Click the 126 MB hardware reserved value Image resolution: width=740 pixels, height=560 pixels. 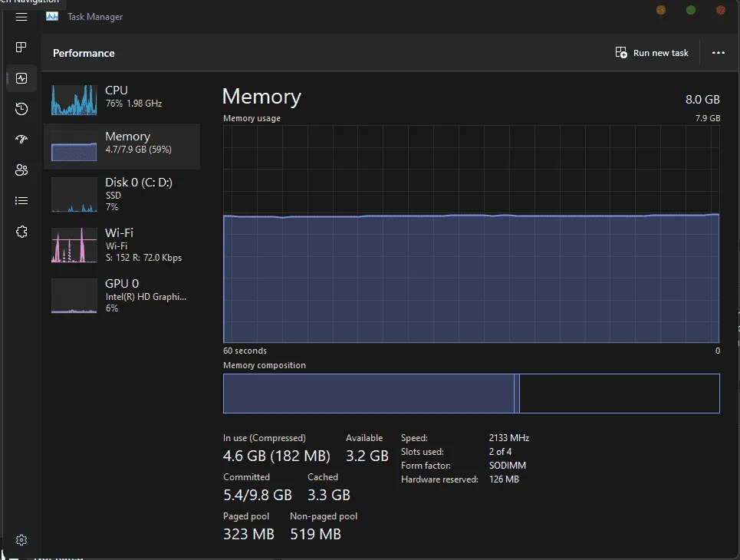pos(504,479)
